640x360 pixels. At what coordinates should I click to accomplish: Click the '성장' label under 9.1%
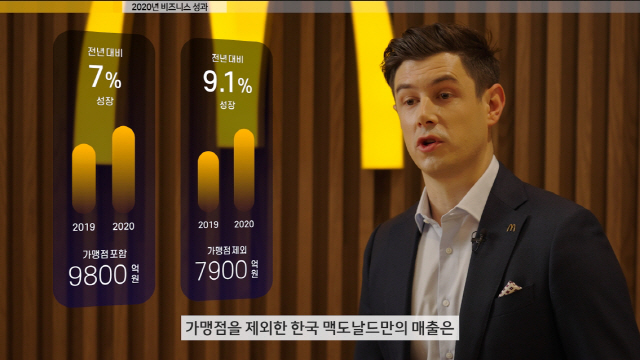[x=227, y=105]
